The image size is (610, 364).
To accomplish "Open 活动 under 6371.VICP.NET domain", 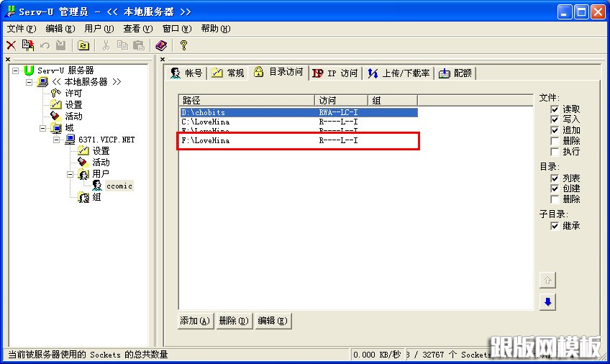I will tap(101, 163).
